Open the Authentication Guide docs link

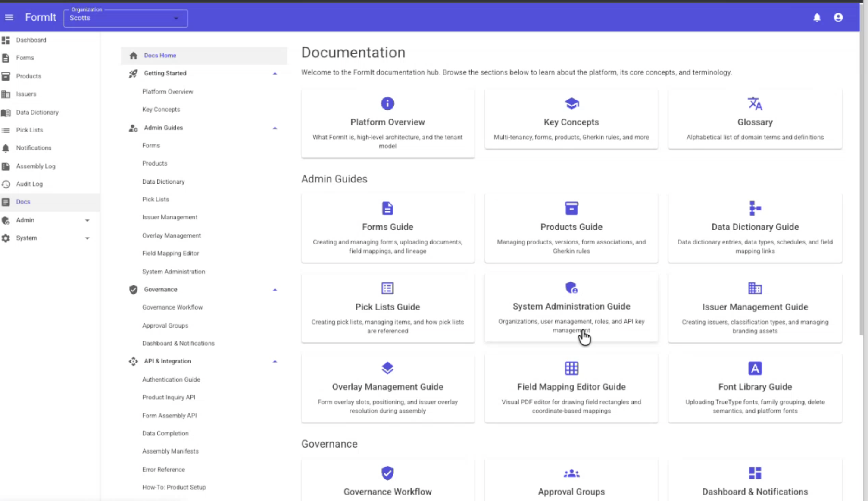tap(171, 379)
